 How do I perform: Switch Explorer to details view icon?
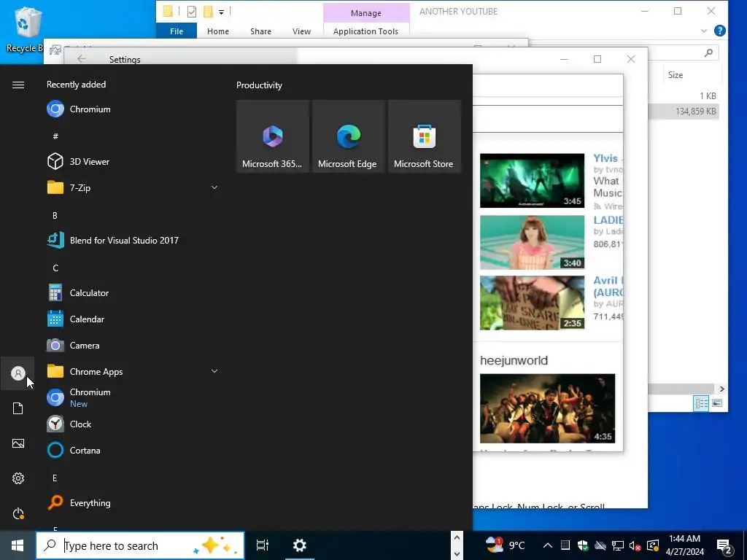click(701, 403)
